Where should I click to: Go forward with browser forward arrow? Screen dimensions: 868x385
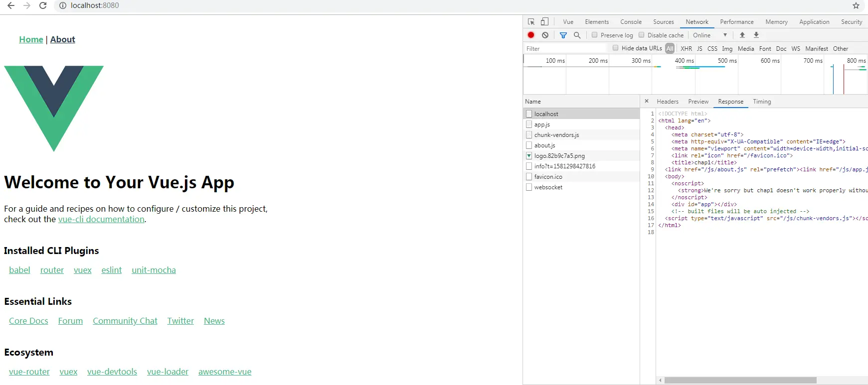point(27,5)
